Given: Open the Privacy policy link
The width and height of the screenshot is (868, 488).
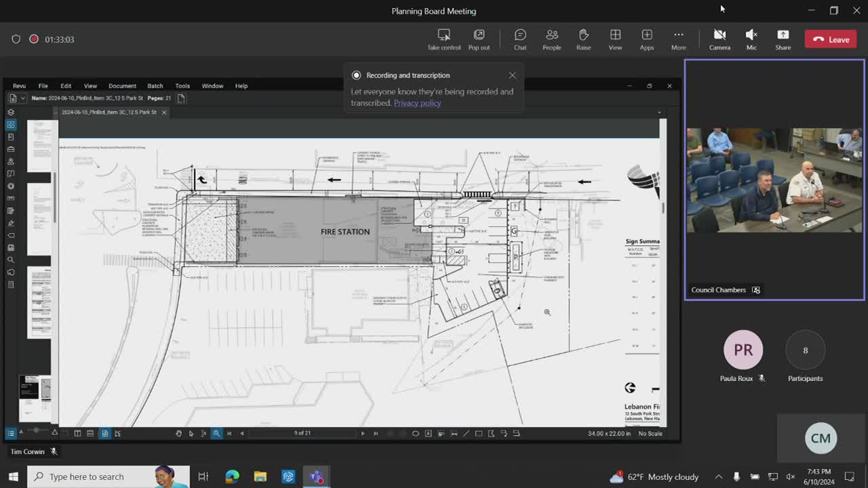Looking at the screenshot, I should click(417, 103).
